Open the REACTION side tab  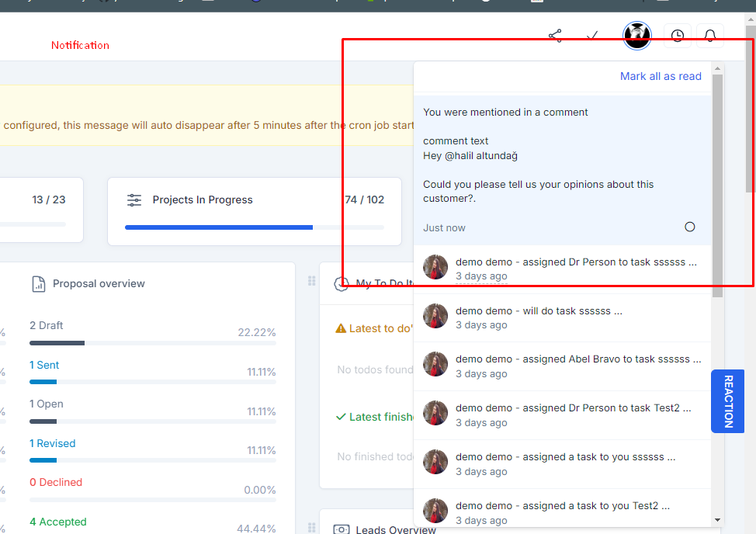point(727,401)
